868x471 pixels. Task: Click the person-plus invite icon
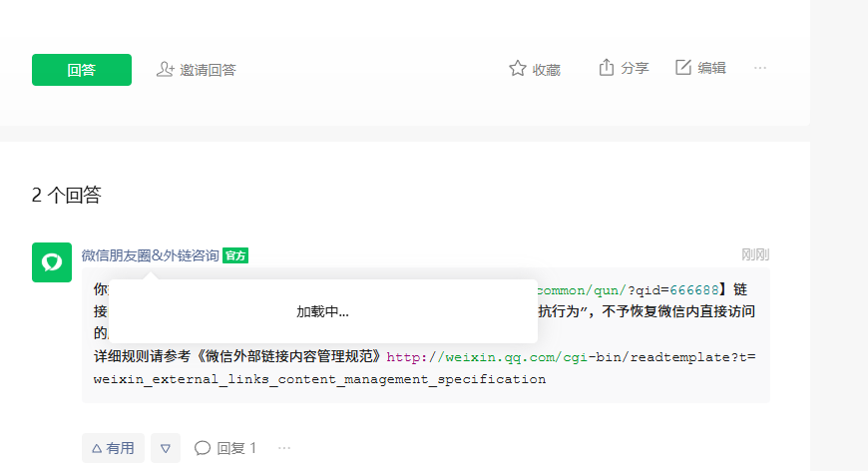(165, 69)
